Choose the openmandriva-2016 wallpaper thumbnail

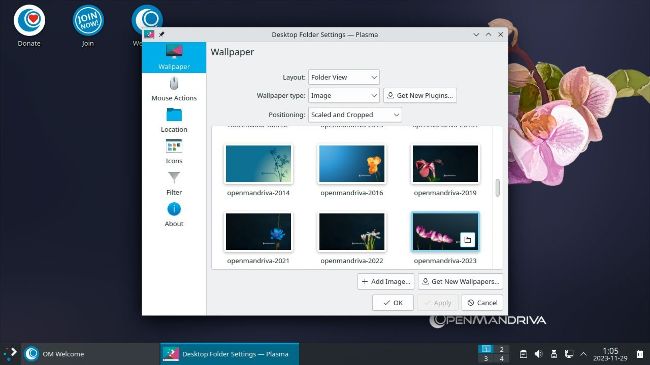pos(352,164)
